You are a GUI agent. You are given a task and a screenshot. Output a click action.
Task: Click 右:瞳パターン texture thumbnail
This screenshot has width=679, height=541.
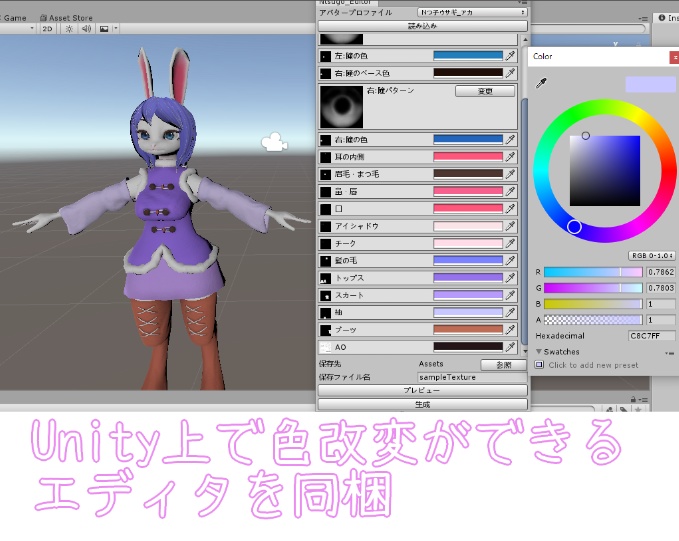click(x=341, y=107)
